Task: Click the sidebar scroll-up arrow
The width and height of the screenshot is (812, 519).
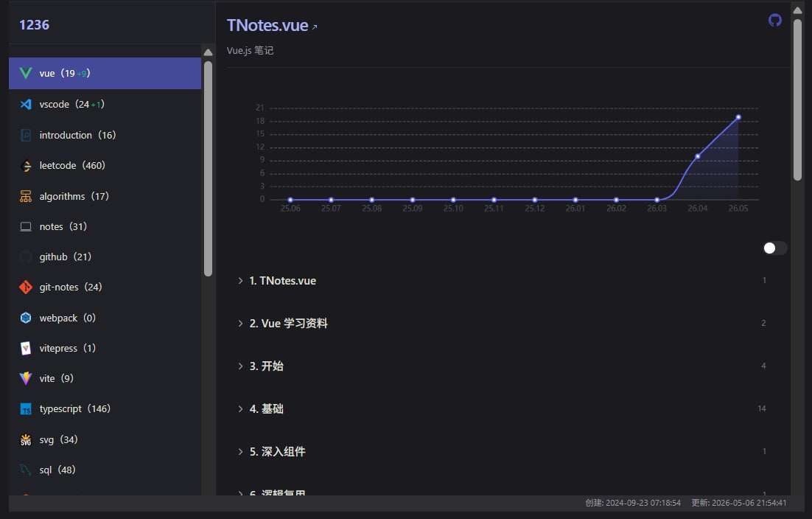Action: point(209,52)
